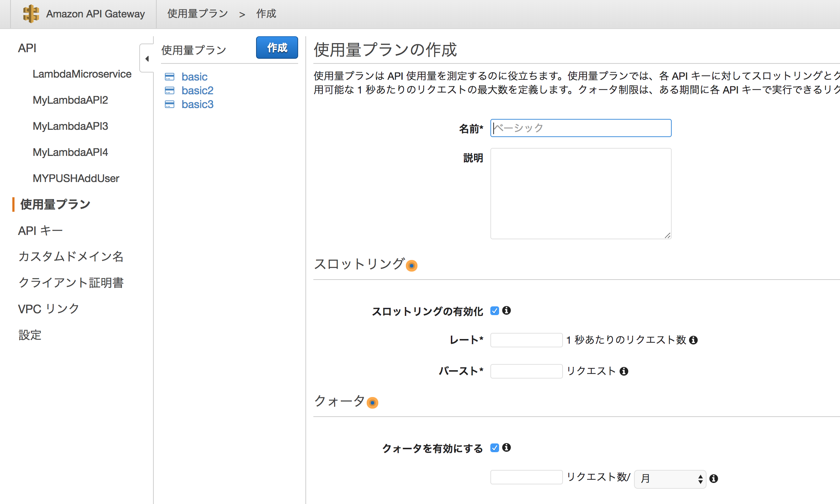840x504 pixels.
Task: Open info icon next to バースト リクエスト
Action: 624,371
